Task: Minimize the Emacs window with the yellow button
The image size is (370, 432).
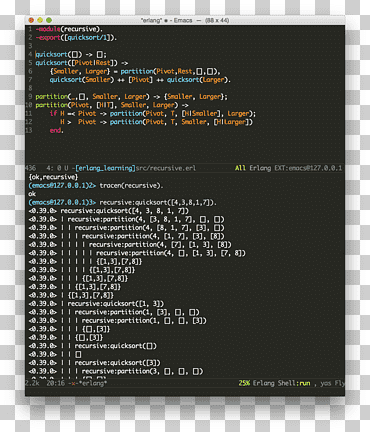Action: click(x=40, y=20)
